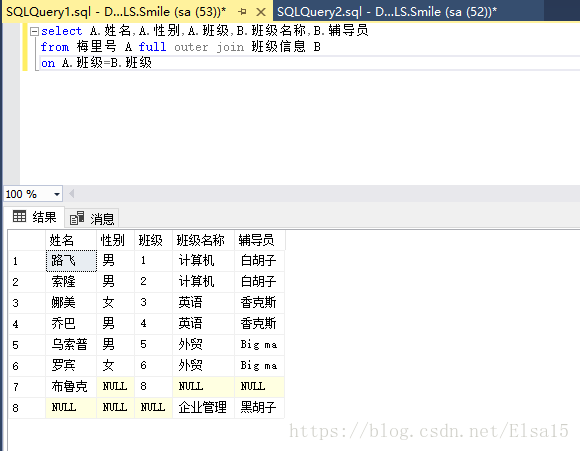Click the 'on' keyword in the query
Screen dimensions: 580x451
click(x=48, y=63)
